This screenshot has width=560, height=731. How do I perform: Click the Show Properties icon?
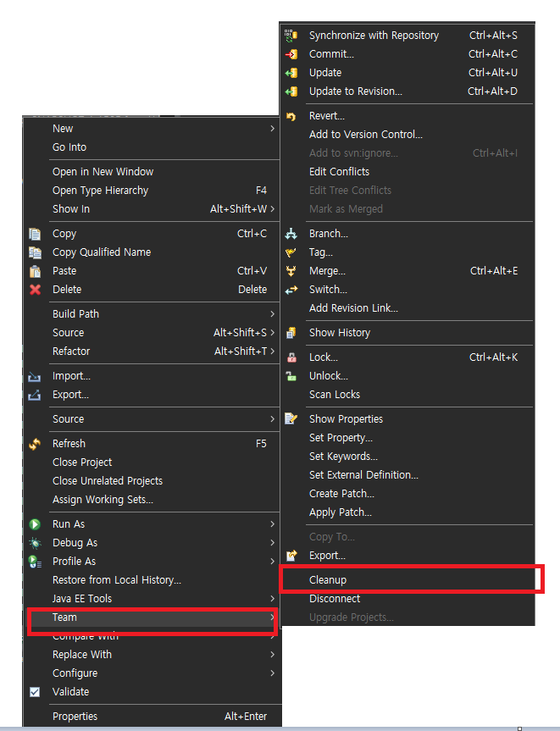click(291, 418)
